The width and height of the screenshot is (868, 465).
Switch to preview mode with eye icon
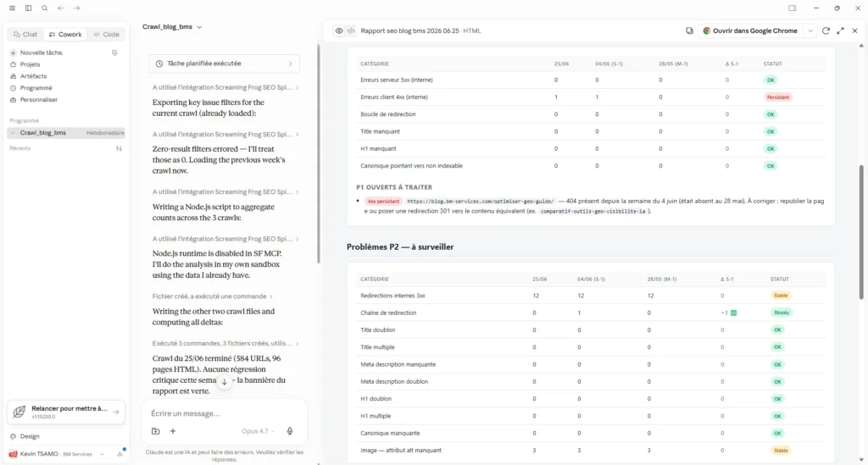(x=339, y=31)
